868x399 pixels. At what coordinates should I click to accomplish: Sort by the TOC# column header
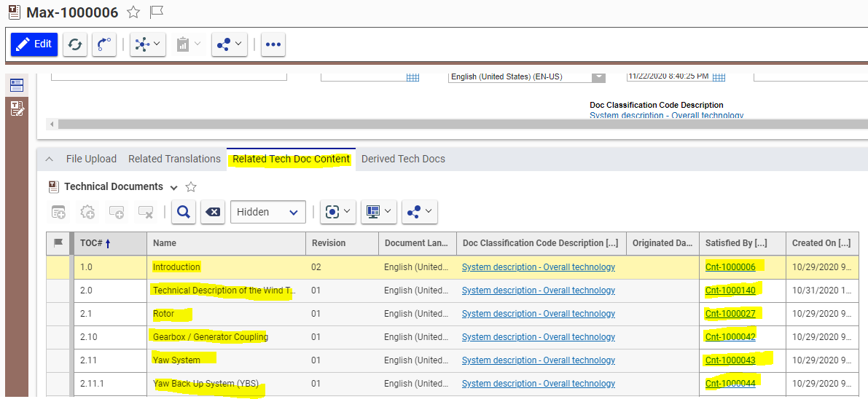click(110, 243)
